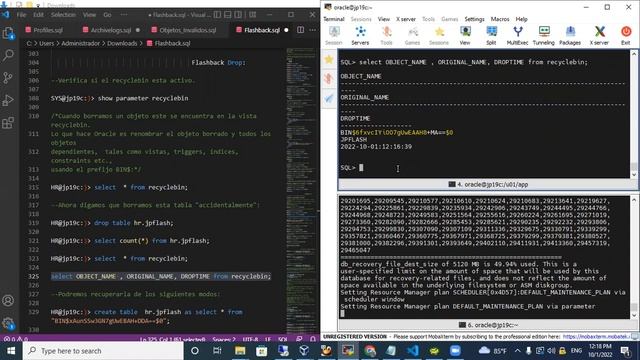Image resolution: width=640 pixels, height=360 pixels.
Task: Open the Explorer view in VS Code
Action: click(x=8, y=33)
